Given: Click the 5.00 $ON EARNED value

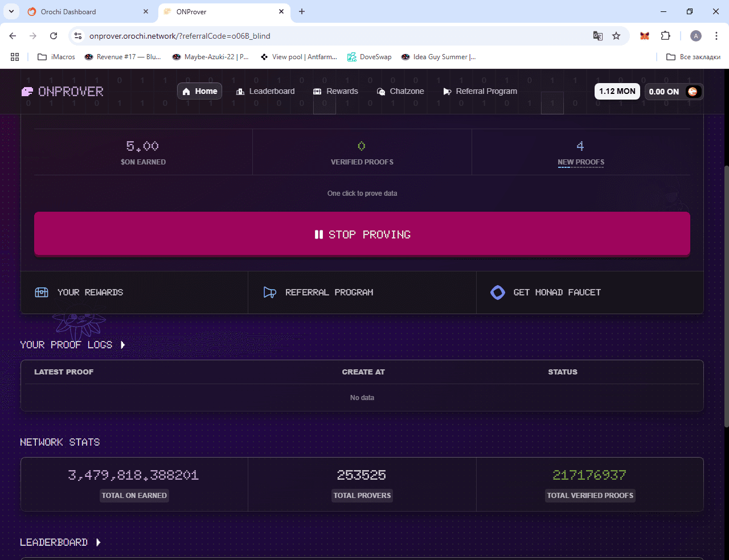Looking at the screenshot, I should coord(142,146).
